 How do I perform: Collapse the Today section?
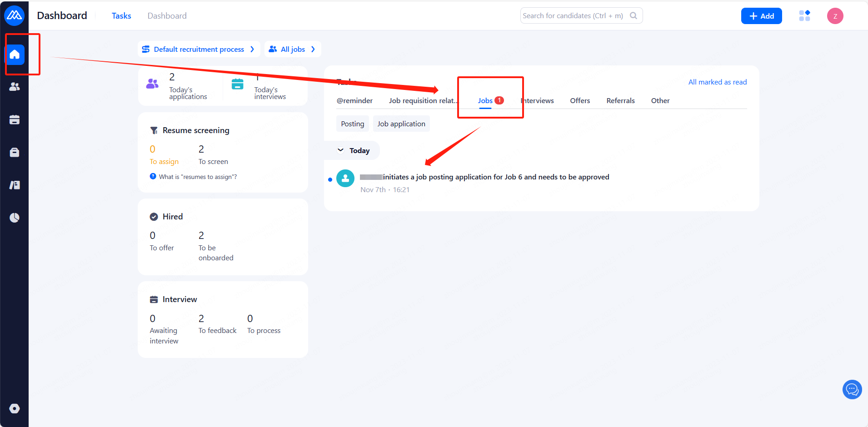point(340,150)
